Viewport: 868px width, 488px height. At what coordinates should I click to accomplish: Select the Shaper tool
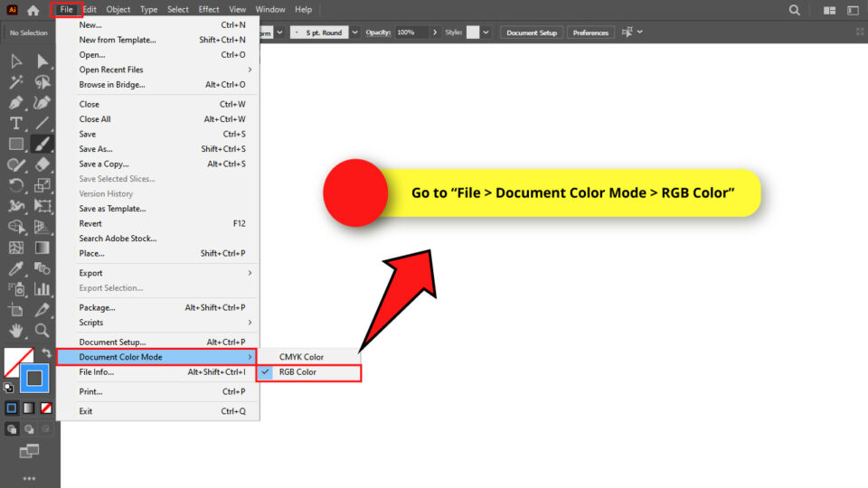(16, 164)
